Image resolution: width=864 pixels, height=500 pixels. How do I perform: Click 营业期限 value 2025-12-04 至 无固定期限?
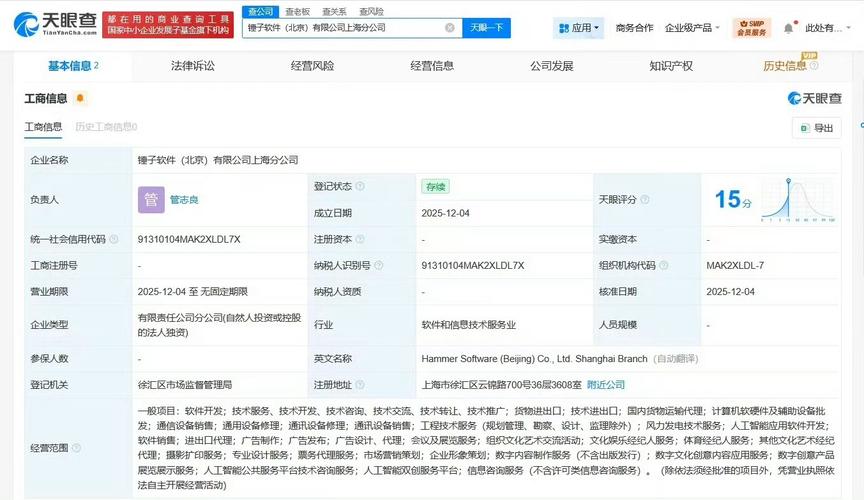192,292
